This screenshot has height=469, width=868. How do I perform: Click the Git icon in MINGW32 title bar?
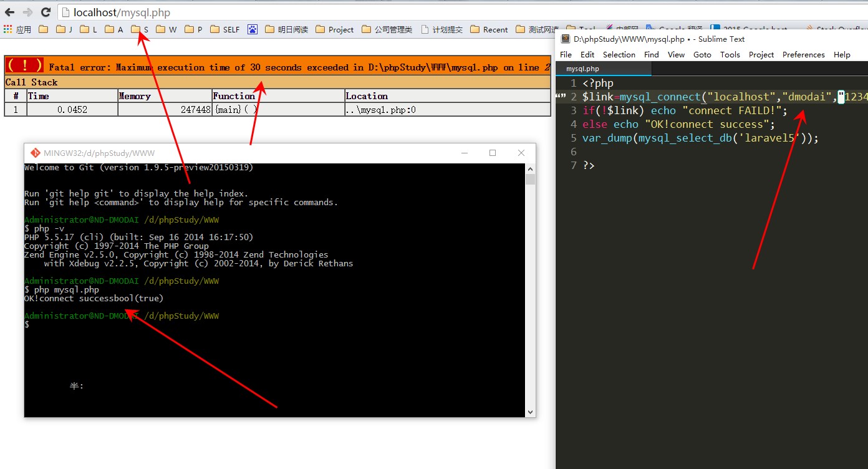35,153
